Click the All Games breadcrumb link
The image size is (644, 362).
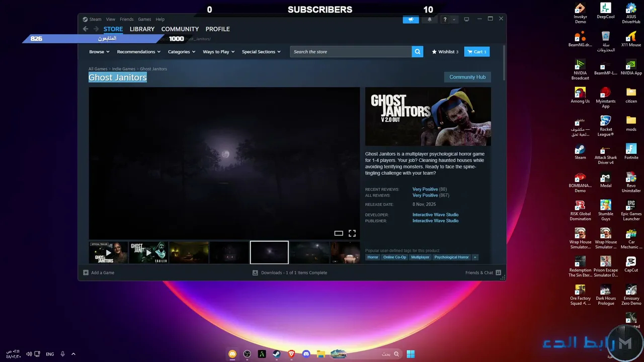(x=98, y=69)
